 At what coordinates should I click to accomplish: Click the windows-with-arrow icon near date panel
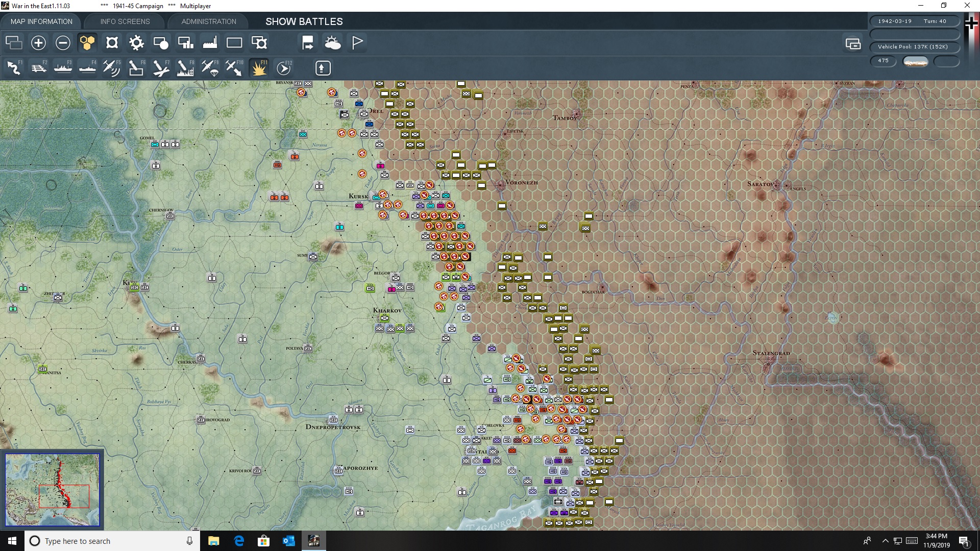pyautogui.click(x=853, y=44)
